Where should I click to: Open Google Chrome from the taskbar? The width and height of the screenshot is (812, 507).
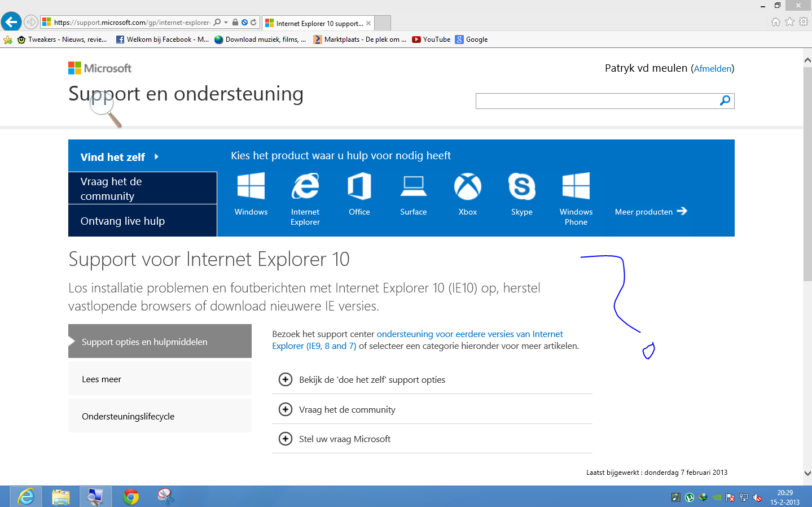[130, 496]
